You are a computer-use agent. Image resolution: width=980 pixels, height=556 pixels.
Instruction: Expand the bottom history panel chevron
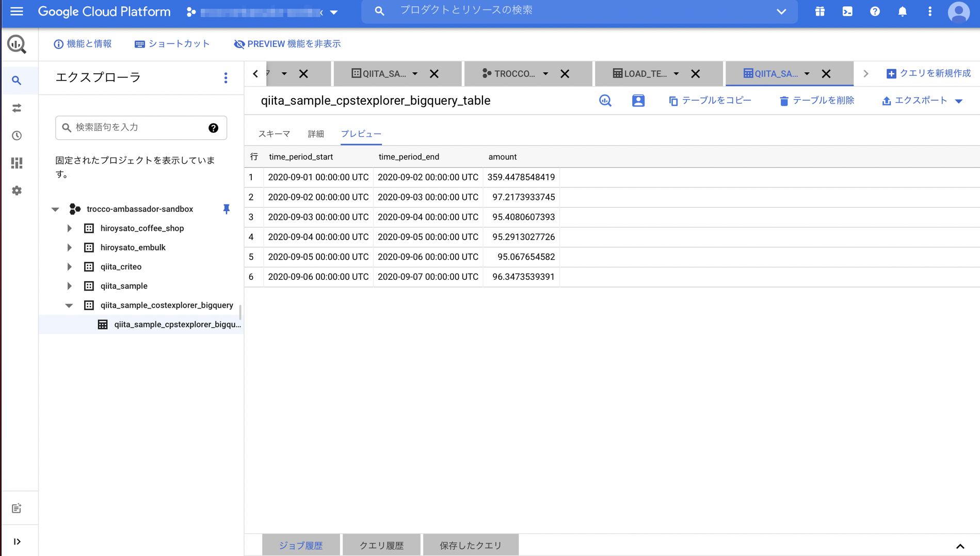click(x=960, y=546)
